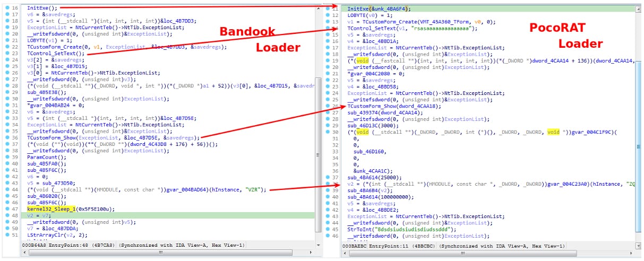The width and height of the screenshot is (644, 261).
Task: Select sub_4BA614(100000000); line
Action: [381, 196]
